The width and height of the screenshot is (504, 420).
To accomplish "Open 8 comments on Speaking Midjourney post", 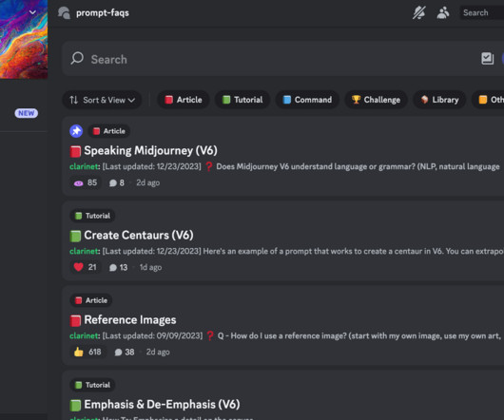I will click(117, 182).
